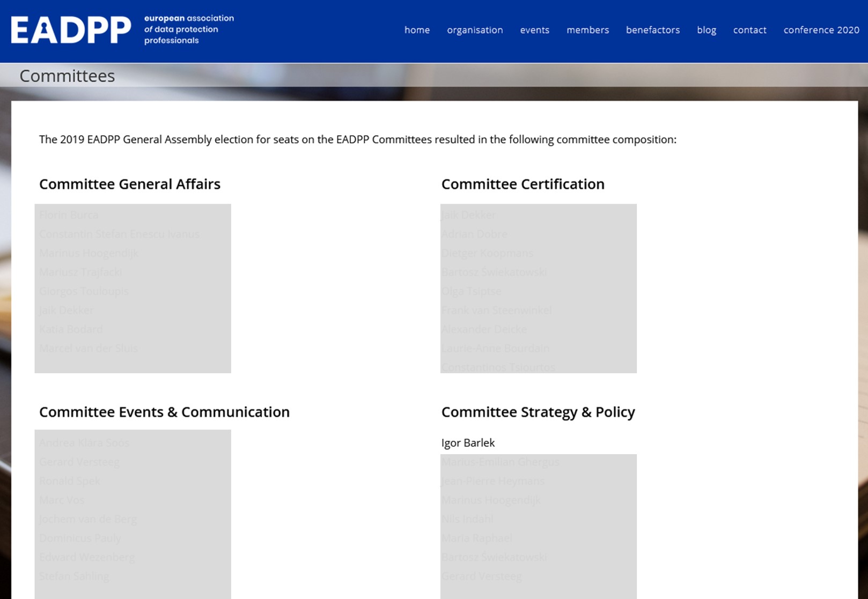This screenshot has width=868, height=599.
Task: Open the benefactors page
Action: coord(652,30)
